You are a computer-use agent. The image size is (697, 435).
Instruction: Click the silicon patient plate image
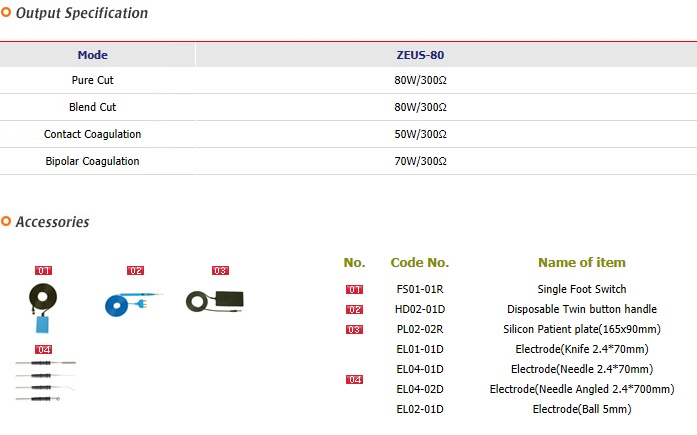(x=215, y=301)
